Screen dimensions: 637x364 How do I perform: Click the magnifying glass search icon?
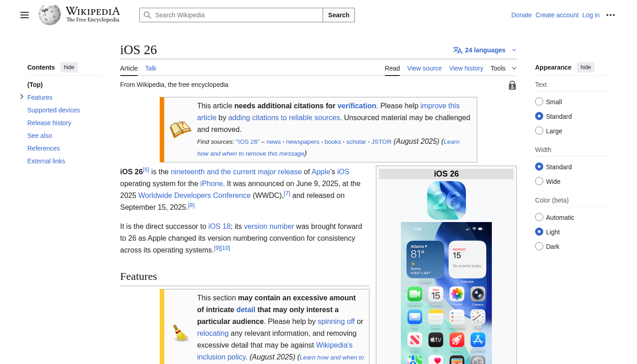[147, 15]
